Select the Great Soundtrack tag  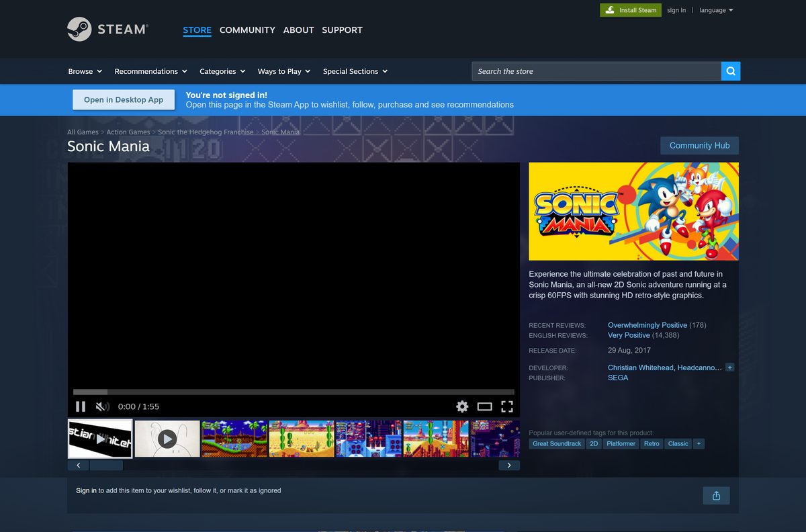coord(557,444)
